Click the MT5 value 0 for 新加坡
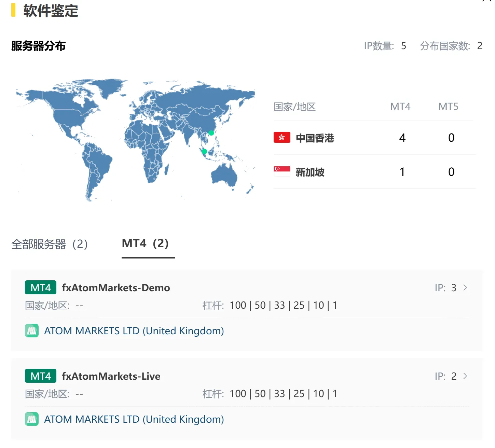Image resolution: width=495 pixels, height=448 pixels. [451, 172]
